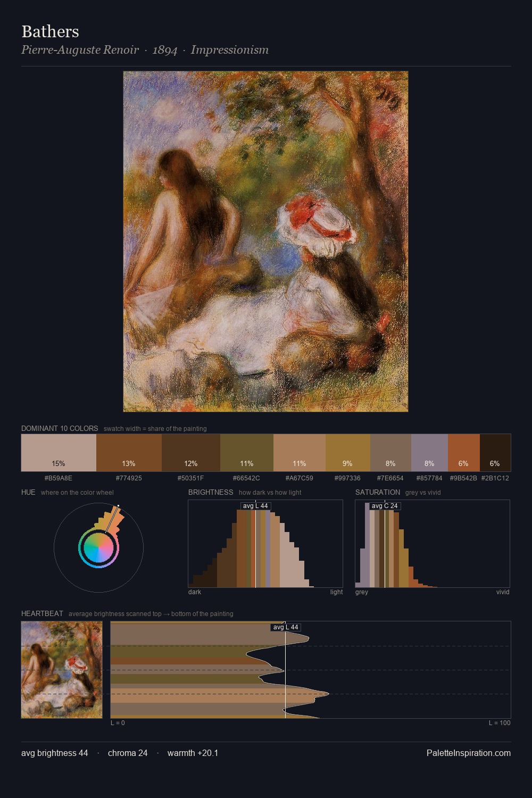Click the brightness histogram chart
532x798 pixels.
pyautogui.click(x=265, y=544)
